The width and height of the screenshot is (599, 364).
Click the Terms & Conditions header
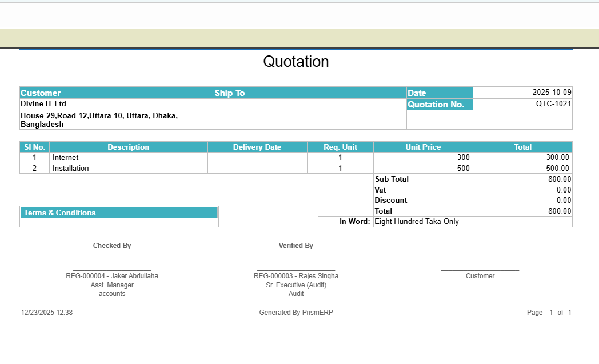(x=60, y=213)
